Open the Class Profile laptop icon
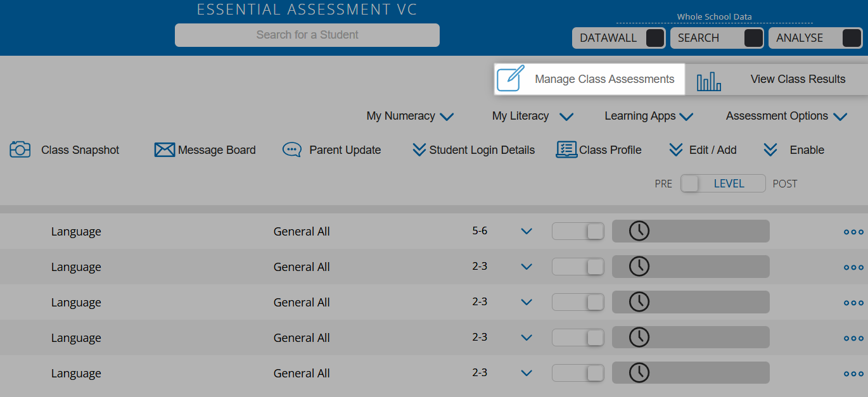The width and height of the screenshot is (868, 397). click(x=566, y=150)
